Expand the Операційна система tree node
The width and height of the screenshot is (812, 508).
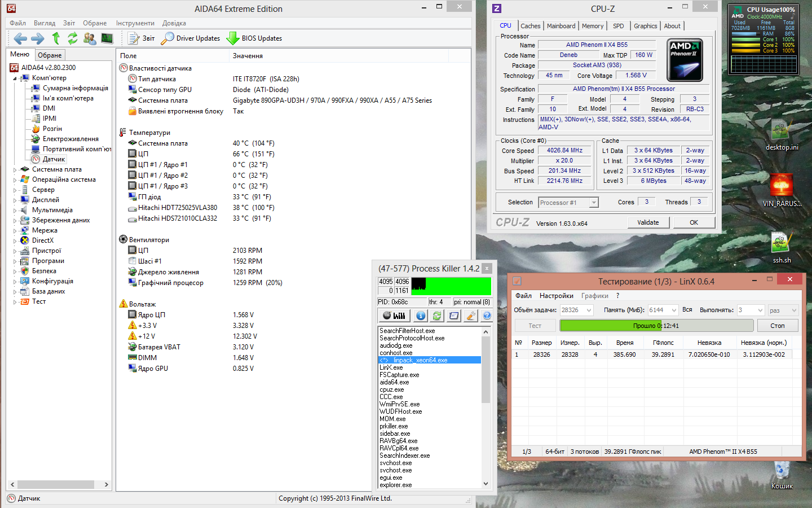(x=15, y=179)
